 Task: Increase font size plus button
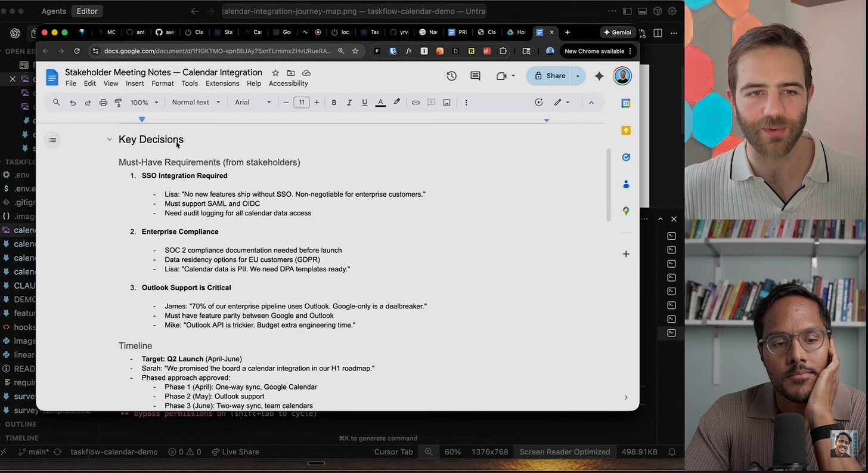(x=317, y=103)
